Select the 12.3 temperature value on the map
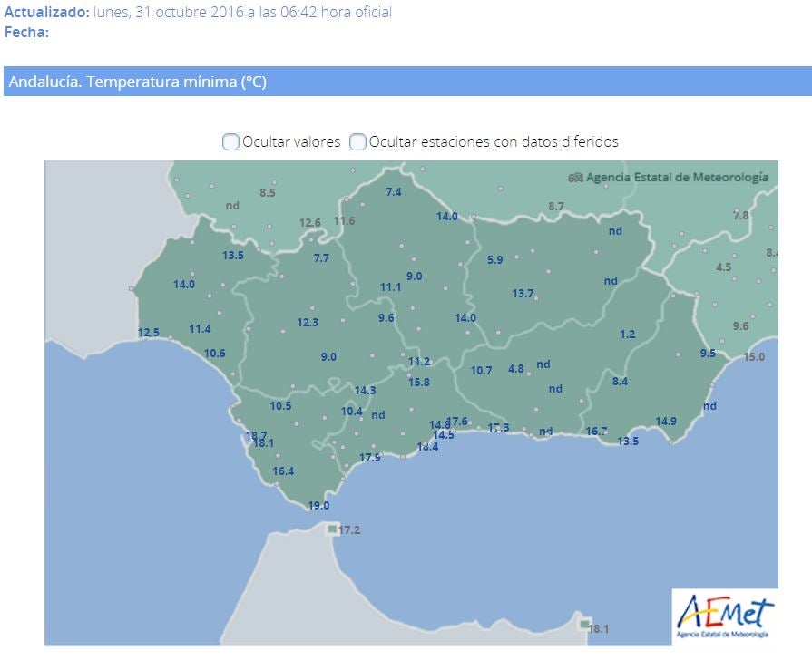Viewport: 812px width, 660px height. point(308,323)
